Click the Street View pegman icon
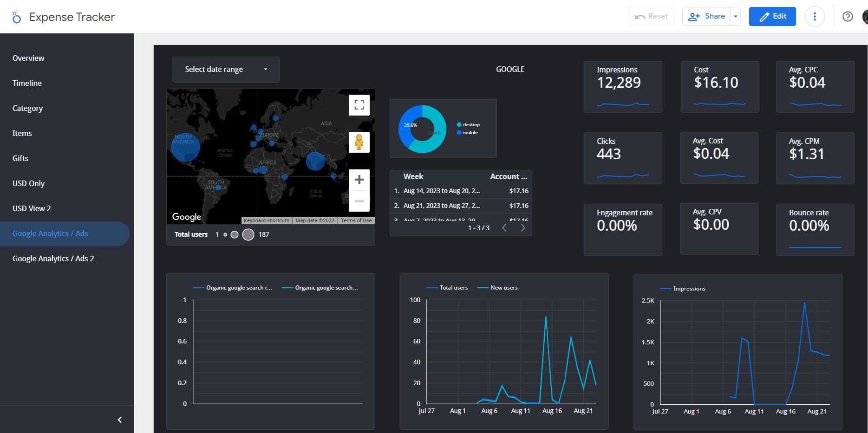The image size is (868, 433). [x=359, y=142]
